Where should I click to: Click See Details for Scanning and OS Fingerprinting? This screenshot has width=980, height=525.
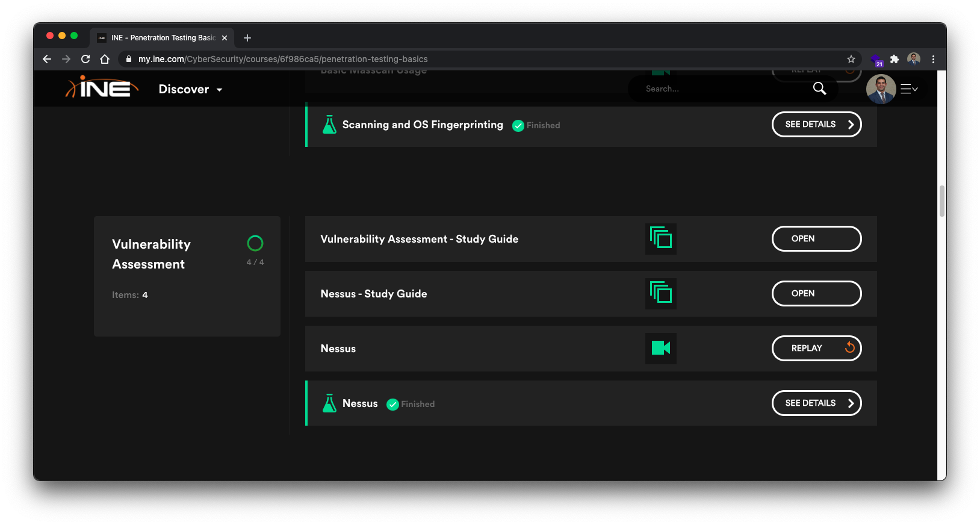(816, 125)
